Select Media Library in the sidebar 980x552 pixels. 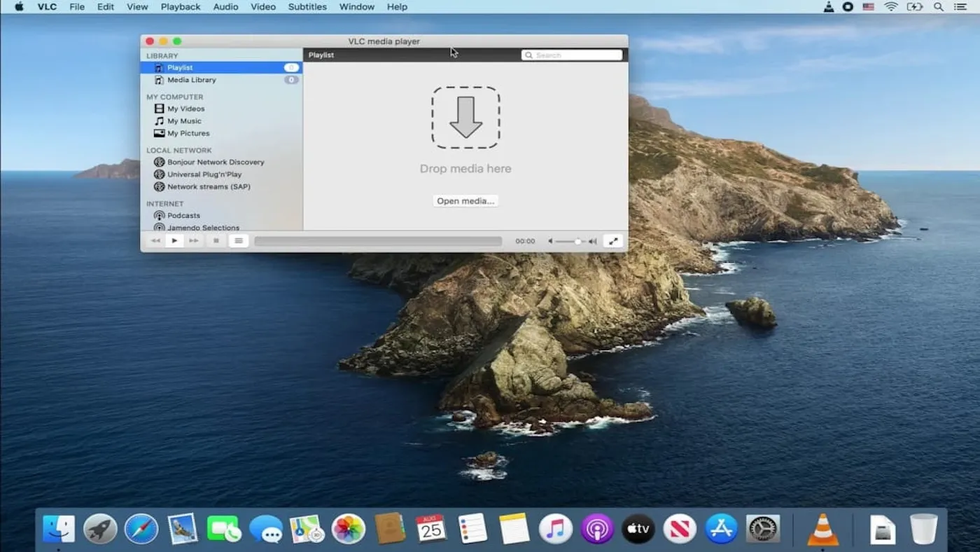[x=190, y=79]
